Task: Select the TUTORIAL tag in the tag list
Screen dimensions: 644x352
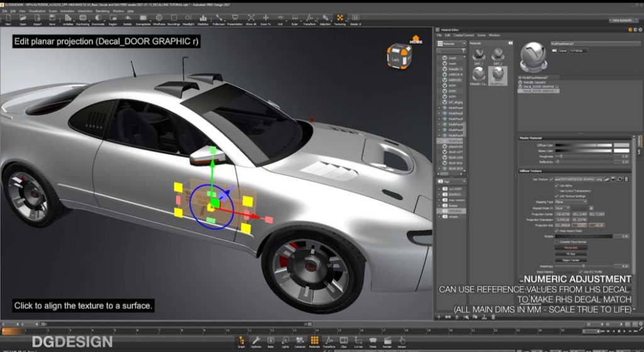Action: 452,211
